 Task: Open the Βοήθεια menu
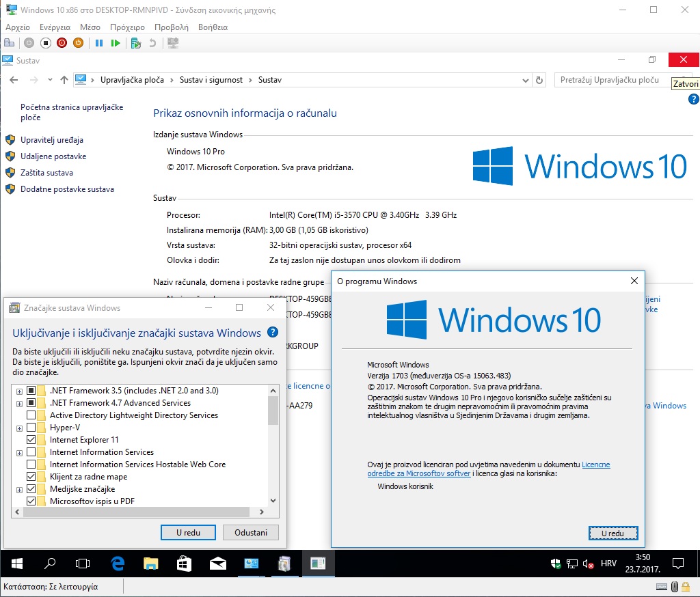coord(213,27)
